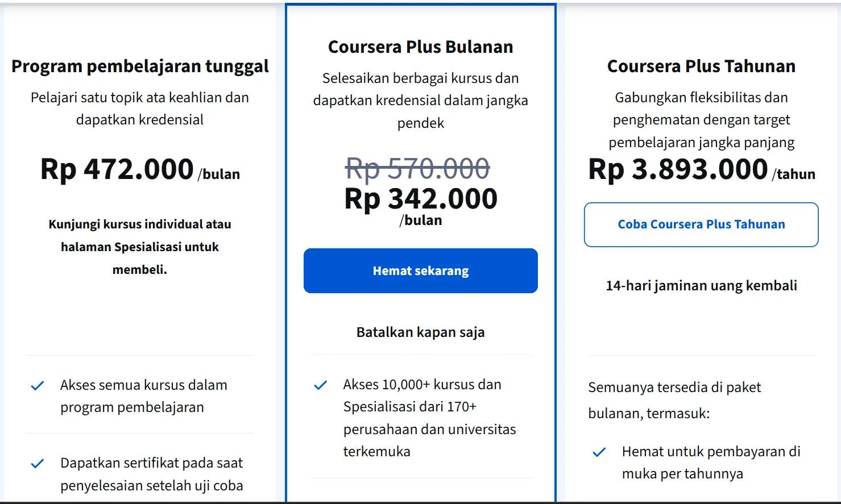The height and width of the screenshot is (504, 841).
Task: Click the checkmark beside "Akses semua kursus dalam"
Action: pos(38,386)
